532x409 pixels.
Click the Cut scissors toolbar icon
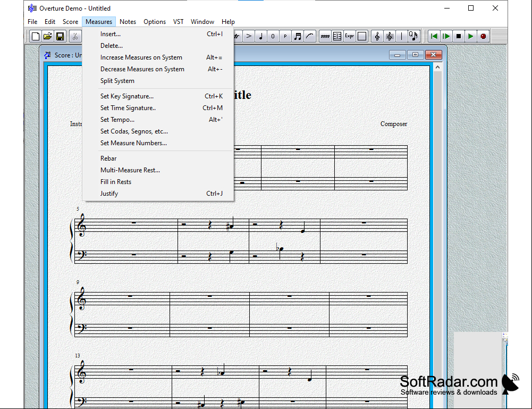(75, 36)
